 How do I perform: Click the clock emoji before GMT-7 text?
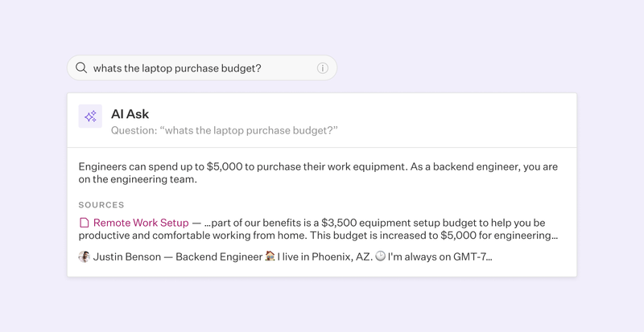pos(380,257)
